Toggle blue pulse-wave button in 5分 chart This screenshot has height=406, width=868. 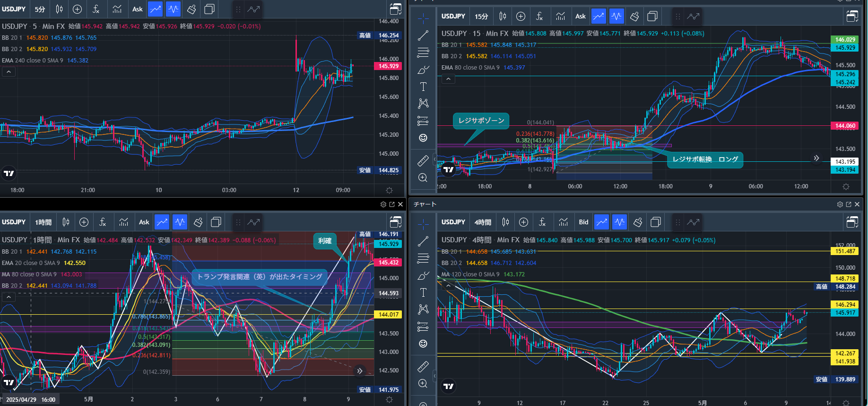174,9
